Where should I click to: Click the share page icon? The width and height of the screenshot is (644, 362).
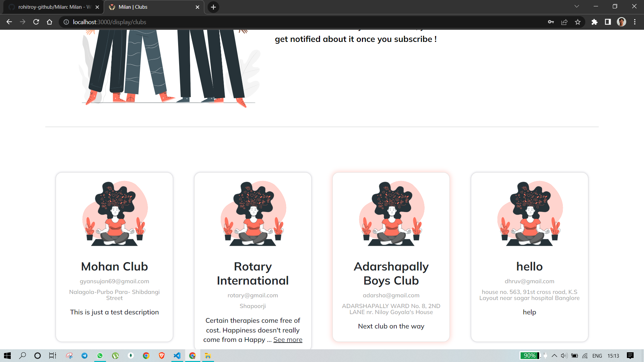(x=564, y=22)
